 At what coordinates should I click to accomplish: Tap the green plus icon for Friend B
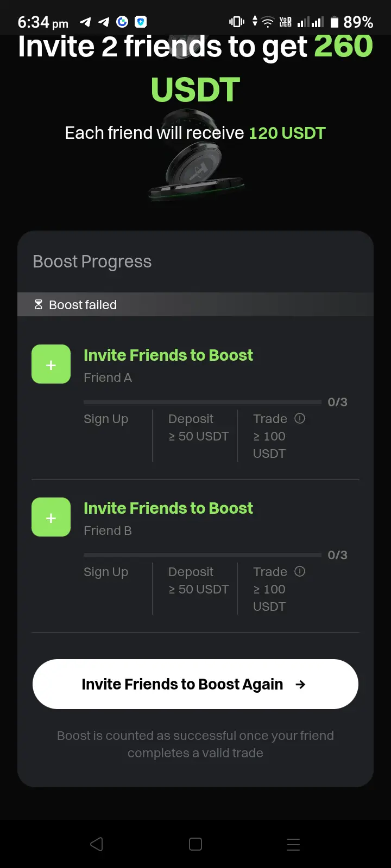click(x=51, y=518)
